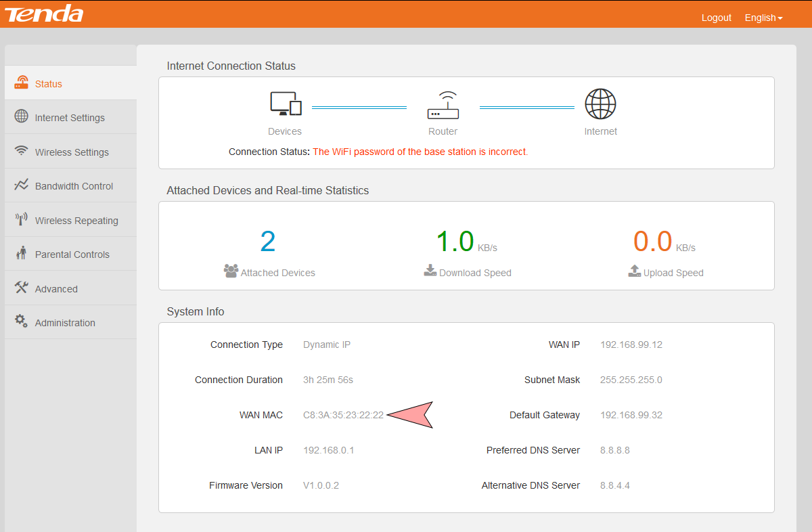Click the Internet globe in connection diagram

(x=600, y=104)
